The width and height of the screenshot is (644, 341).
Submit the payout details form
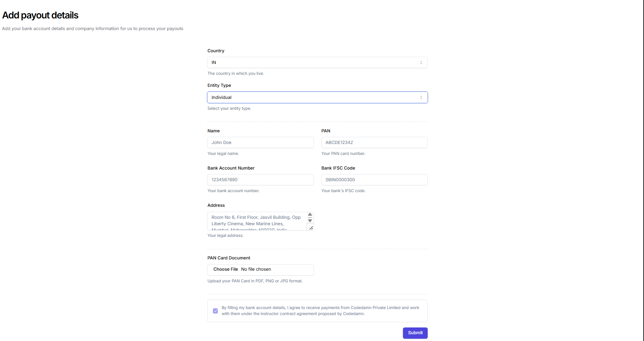click(415, 333)
